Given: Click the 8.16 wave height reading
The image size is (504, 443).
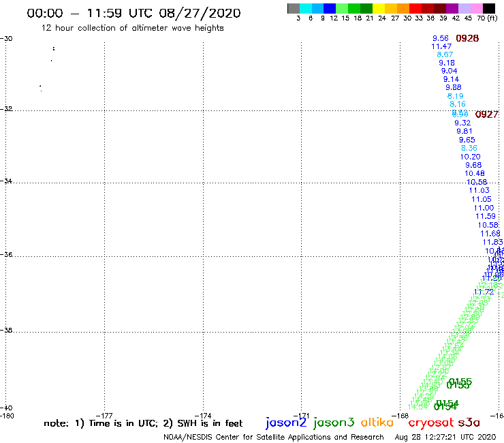Looking at the screenshot, I should 458,104.
